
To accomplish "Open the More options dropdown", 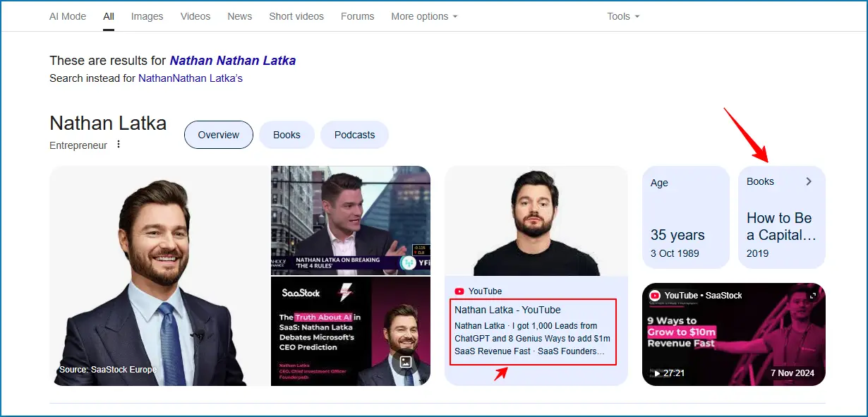I will tap(423, 16).
